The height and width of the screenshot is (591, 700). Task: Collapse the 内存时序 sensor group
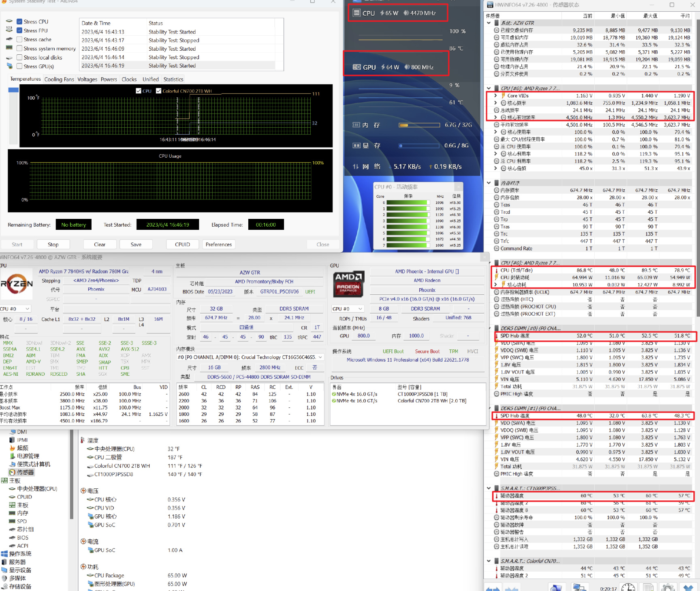(489, 183)
